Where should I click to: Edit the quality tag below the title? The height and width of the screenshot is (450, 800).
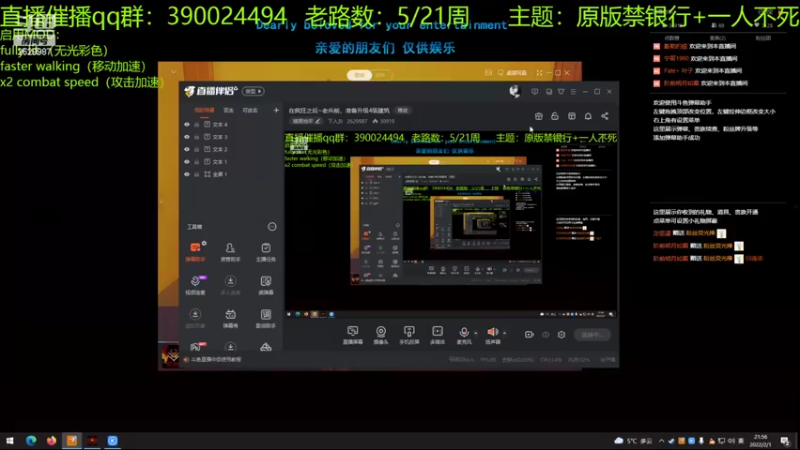306,121
